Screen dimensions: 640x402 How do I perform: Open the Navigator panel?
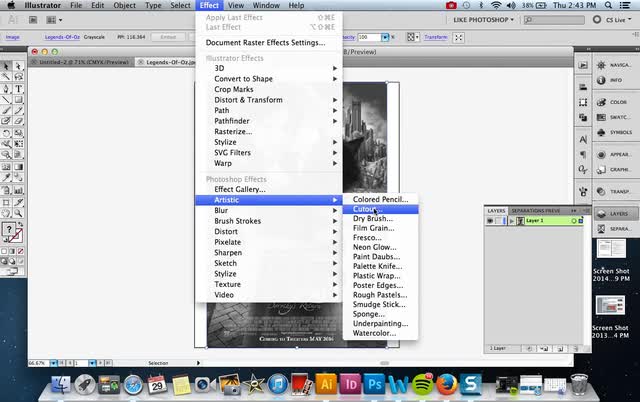[613, 65]
